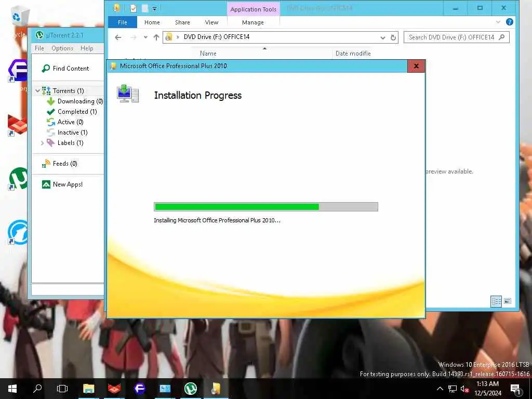Go up one folder level
The height and width of the screenshot is (399, 532).
(156, 37)
